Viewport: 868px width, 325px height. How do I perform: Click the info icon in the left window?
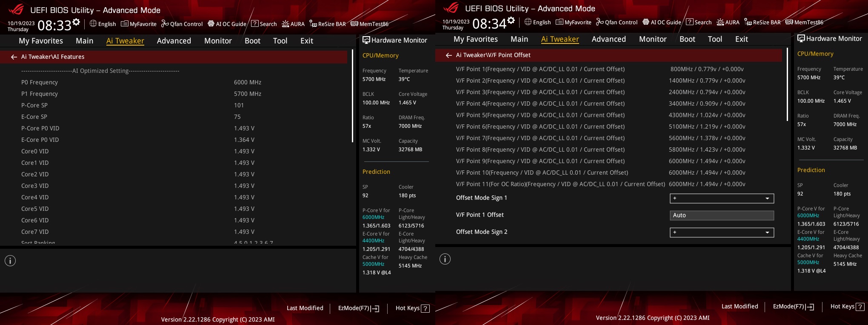click(10, 261)
